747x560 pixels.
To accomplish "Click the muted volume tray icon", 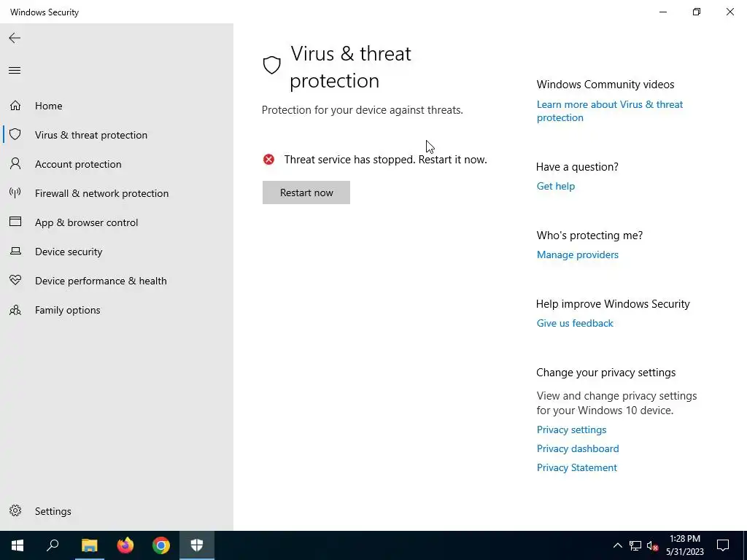I will 652,545.
